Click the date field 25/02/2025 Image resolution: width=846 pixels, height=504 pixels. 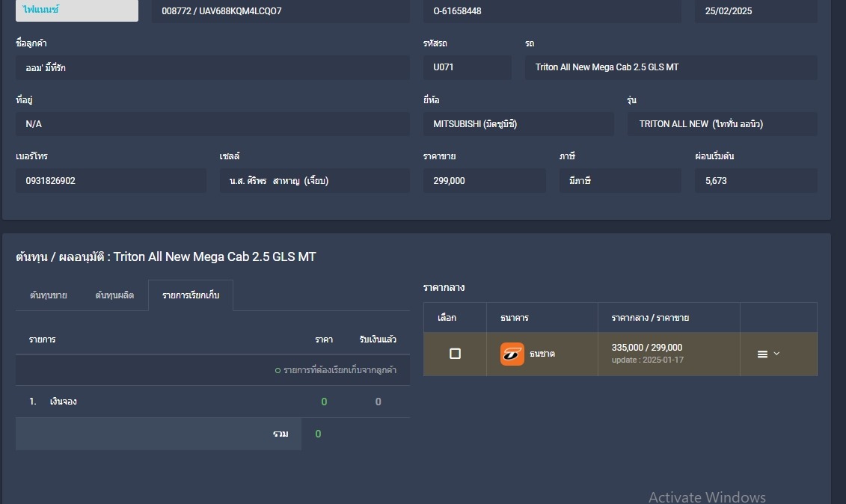(x=756, y=10)
